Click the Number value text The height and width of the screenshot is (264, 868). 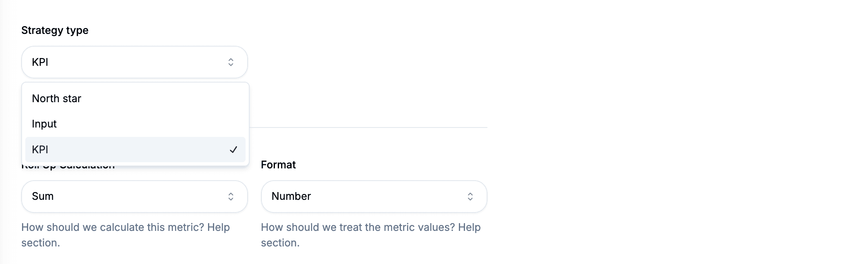[x=291, y=197]
